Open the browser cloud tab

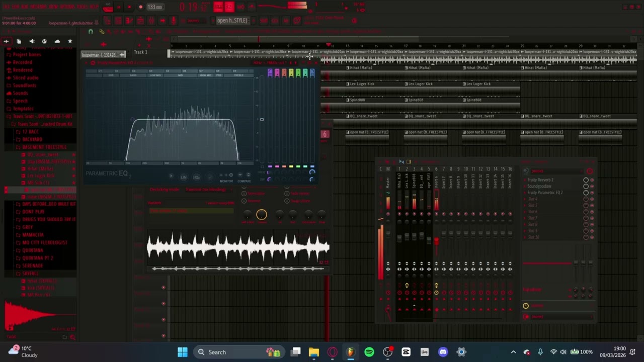coord(57,41)
